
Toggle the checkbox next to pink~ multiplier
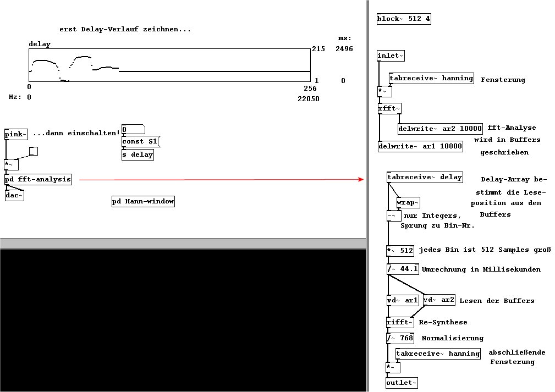coord(34,151)
